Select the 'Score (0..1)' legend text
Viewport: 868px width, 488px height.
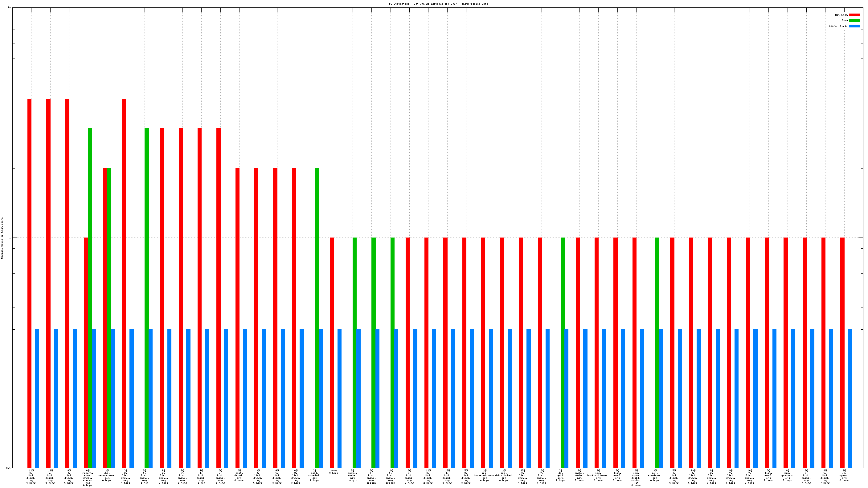coord(838,26)
